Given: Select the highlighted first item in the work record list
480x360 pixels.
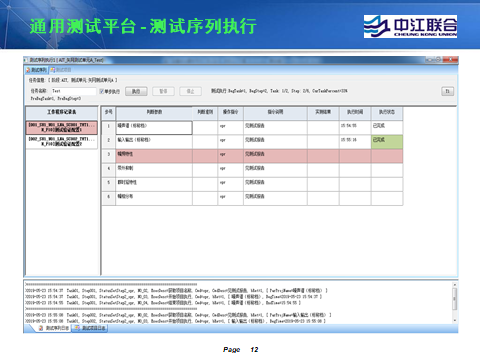Looking at the screenshot, I should [x=62, y=127].
